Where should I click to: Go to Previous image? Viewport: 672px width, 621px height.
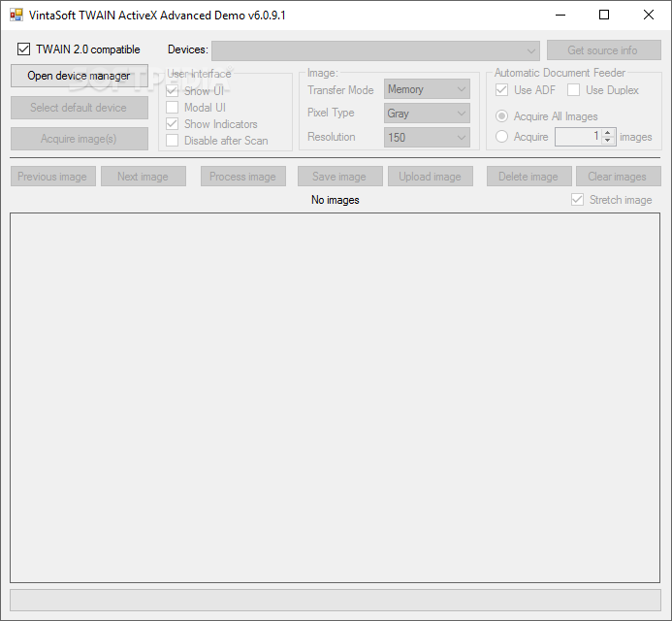53,177
